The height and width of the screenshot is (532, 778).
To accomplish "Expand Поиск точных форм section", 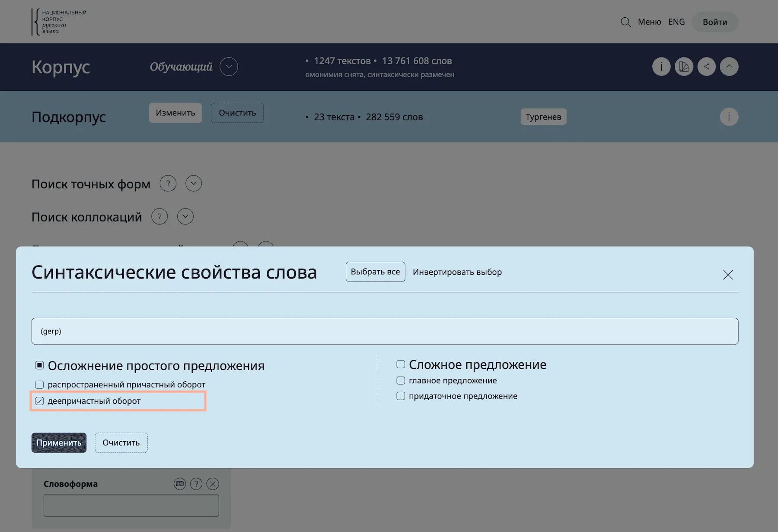I will [x=194, y=184].
